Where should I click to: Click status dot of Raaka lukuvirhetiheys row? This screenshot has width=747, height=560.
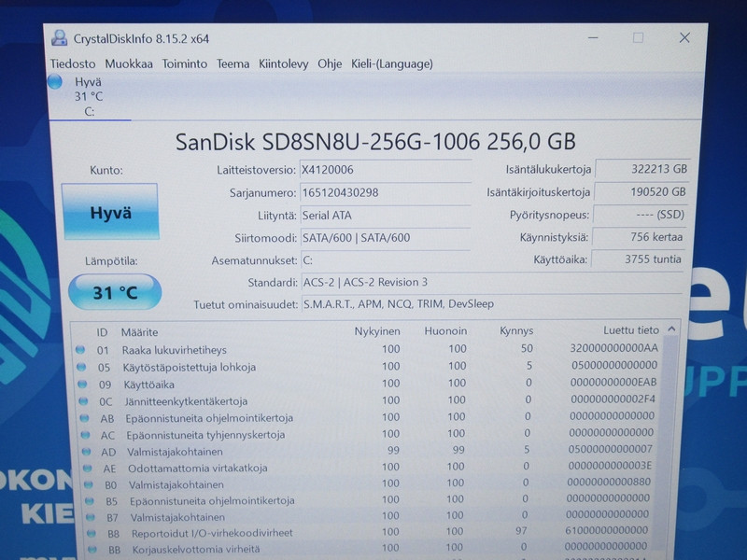coord(80,350)
